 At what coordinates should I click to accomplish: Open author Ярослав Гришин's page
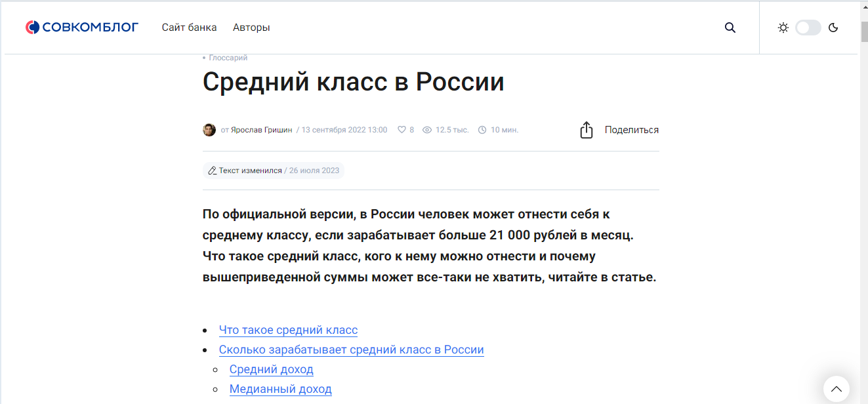[x=262, y=130]
